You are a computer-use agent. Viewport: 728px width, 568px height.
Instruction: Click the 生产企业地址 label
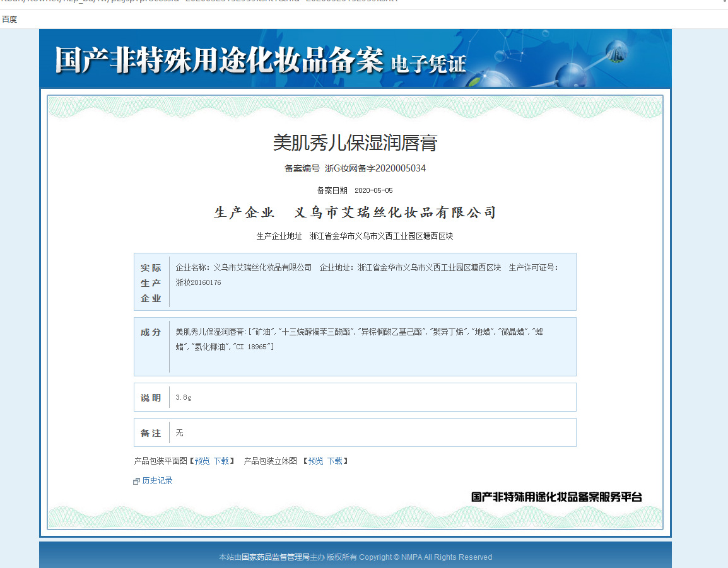click(x=279, y=236)
